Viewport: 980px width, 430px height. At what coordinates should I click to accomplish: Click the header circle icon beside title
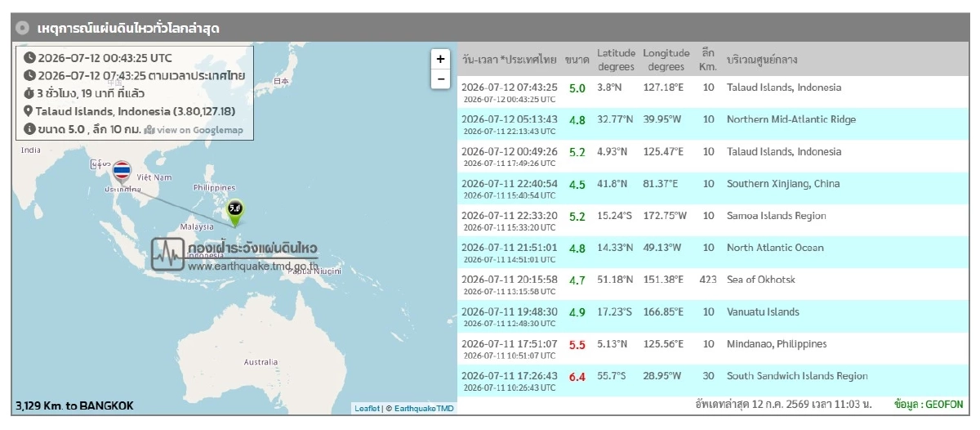tap(24, 28)
